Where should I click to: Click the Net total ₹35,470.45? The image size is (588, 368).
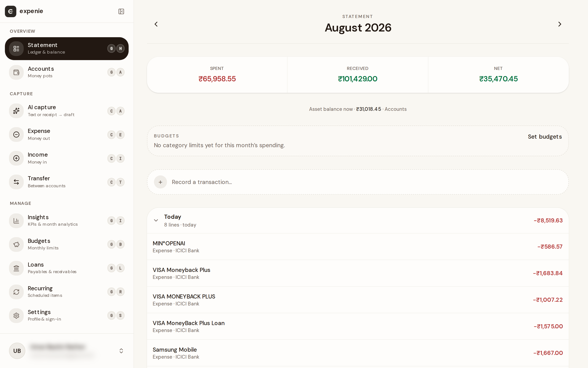[498, 79]
